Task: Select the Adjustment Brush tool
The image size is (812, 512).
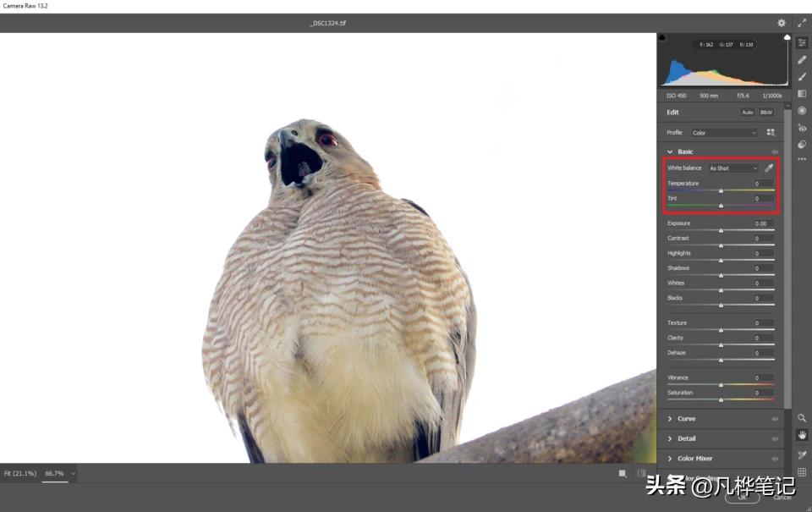Action: pos(802,77)
